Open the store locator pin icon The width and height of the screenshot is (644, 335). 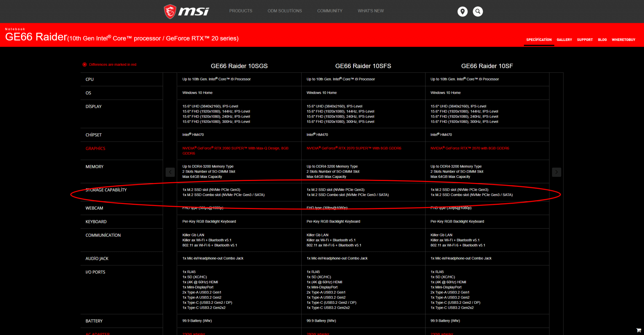pyautogui.click(x=463, y=11)
